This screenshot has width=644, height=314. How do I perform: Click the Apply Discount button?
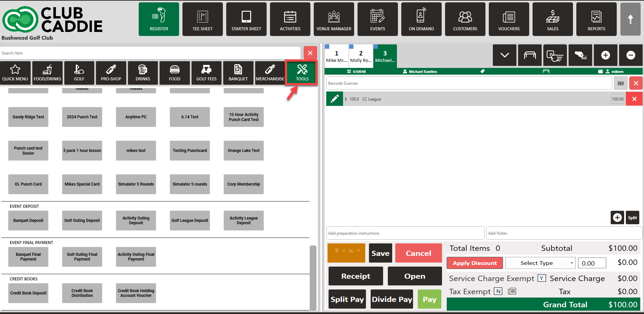(474, 263)
